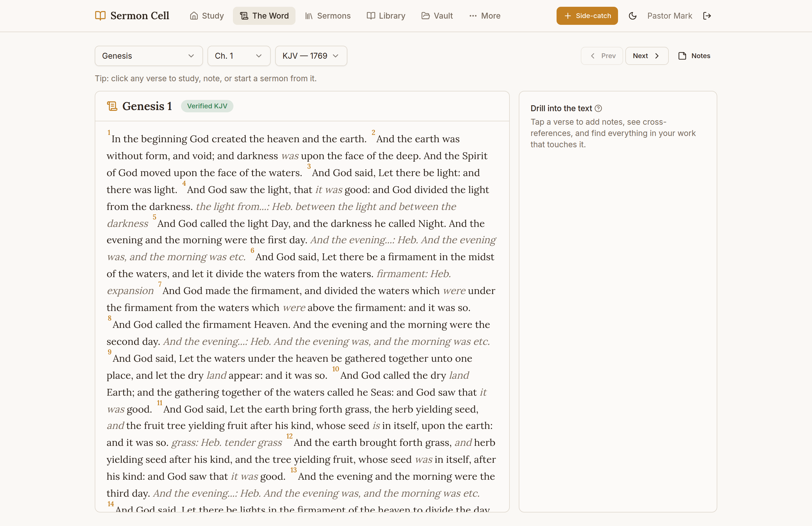This screenshot has width=812, height=526.
Task: Open the Study home tab
Action: click(x=207, y=16)
